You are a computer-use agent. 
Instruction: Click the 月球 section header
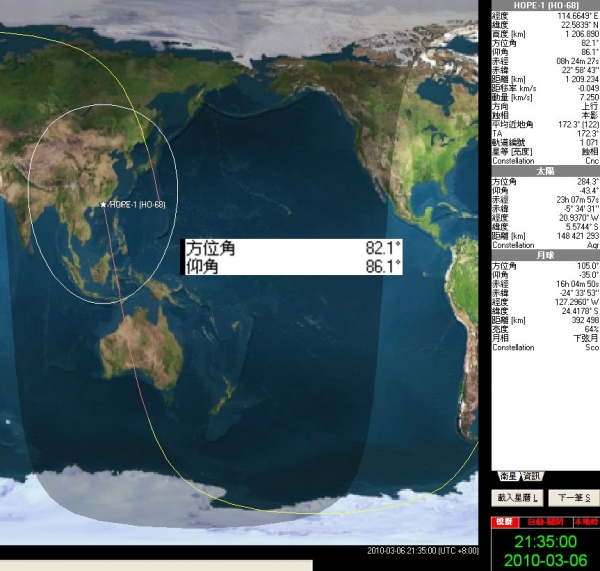(x=545, y=255)
